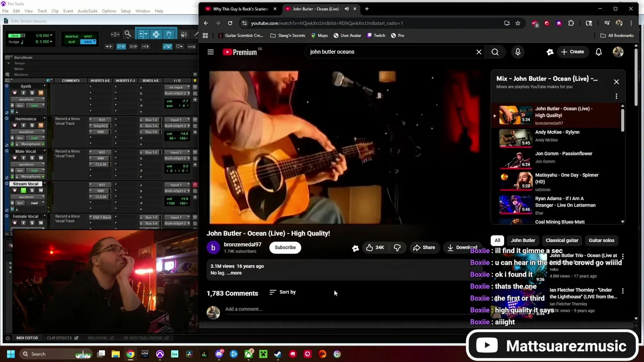644x362 pixels.
Task: Open YouTube hamburger guide menu
Action: click(x=211, y=52)
